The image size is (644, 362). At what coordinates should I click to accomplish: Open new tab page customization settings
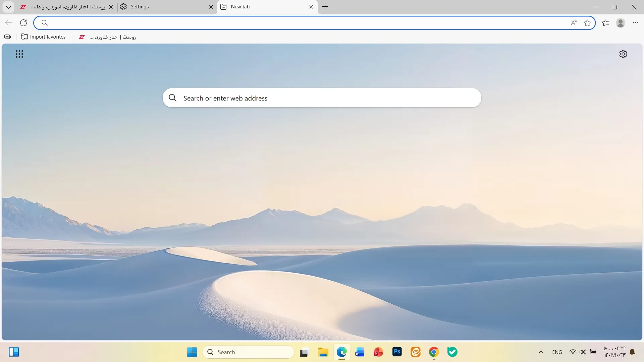(x=623, y=54)
